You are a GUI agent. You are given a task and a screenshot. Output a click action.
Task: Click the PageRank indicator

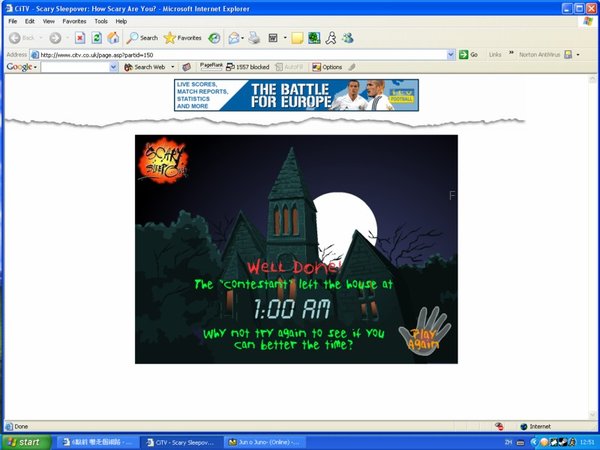tap(211, 67)
